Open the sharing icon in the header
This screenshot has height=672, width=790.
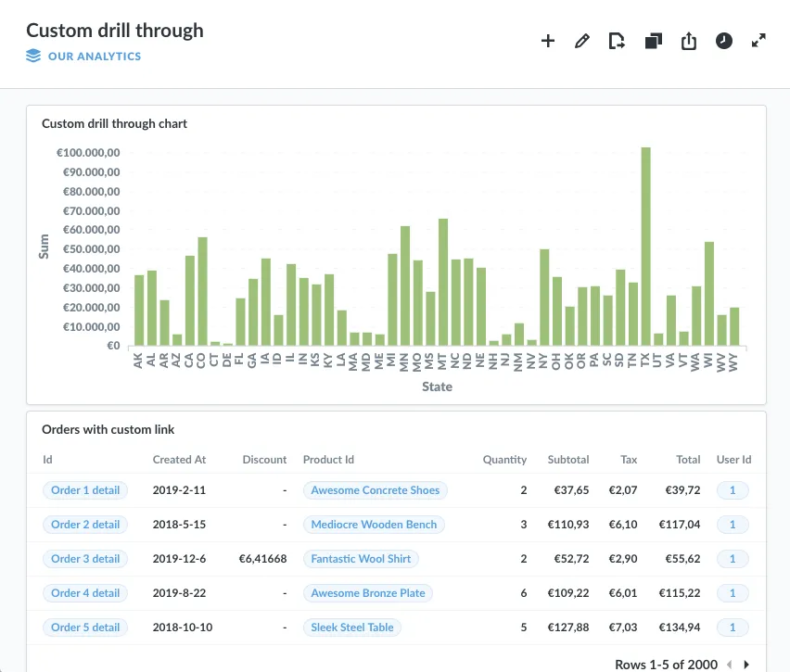coord(689,41)
